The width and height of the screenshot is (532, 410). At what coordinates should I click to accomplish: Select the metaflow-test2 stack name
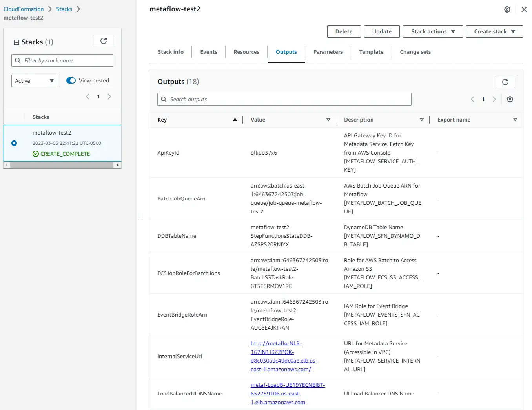click(52, 133)
